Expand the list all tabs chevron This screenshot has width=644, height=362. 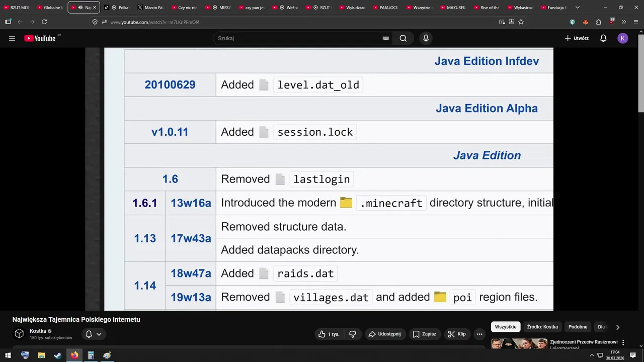tap(577, 8)
